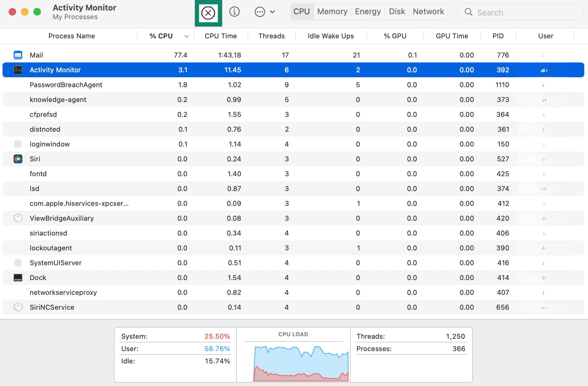
Task: Sort by the Threads column header
Action: pos(271,36)
